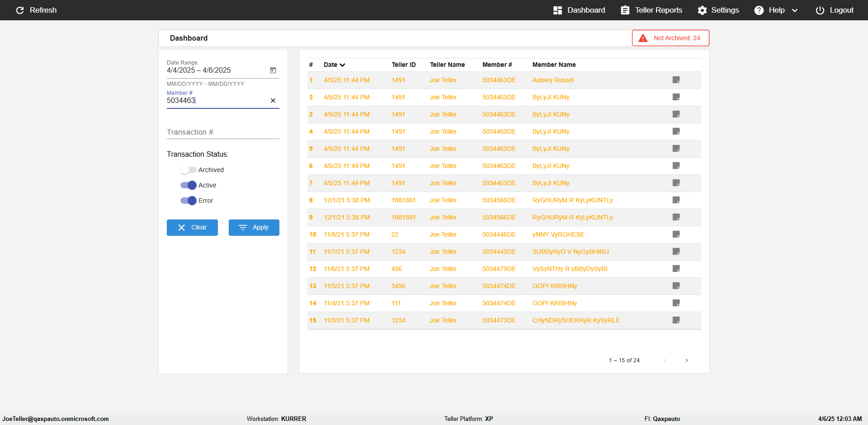Sort by Date column arrow
This screenshot has width=868, height=425.
342,65
